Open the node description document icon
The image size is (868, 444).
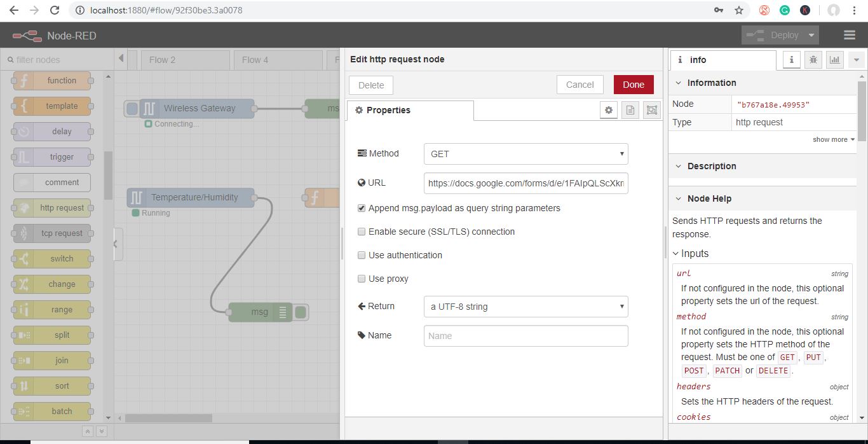pyautogui.click(x=630, y=110)
